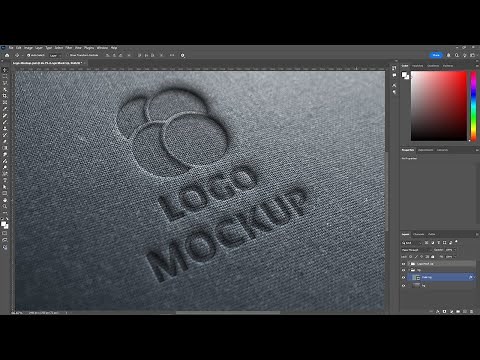Toggle filter for type layers
480x360 pixels.
tap(439, 243)
